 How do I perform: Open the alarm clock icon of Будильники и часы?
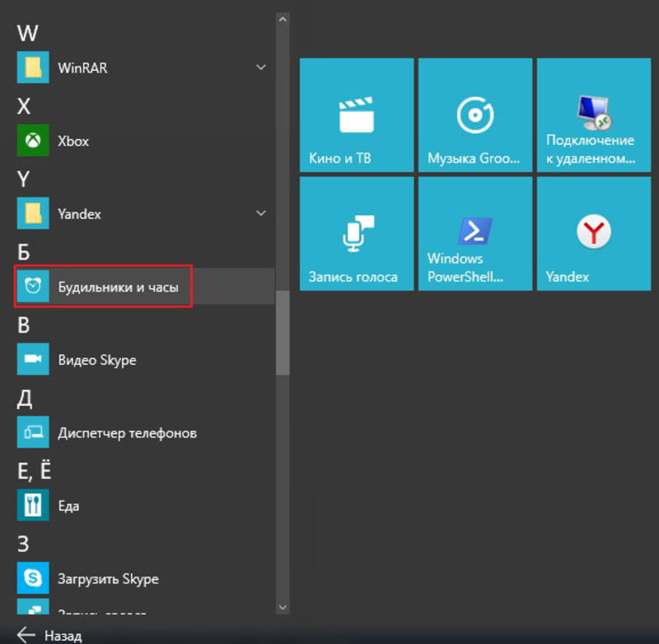click(x=33, y=286)
